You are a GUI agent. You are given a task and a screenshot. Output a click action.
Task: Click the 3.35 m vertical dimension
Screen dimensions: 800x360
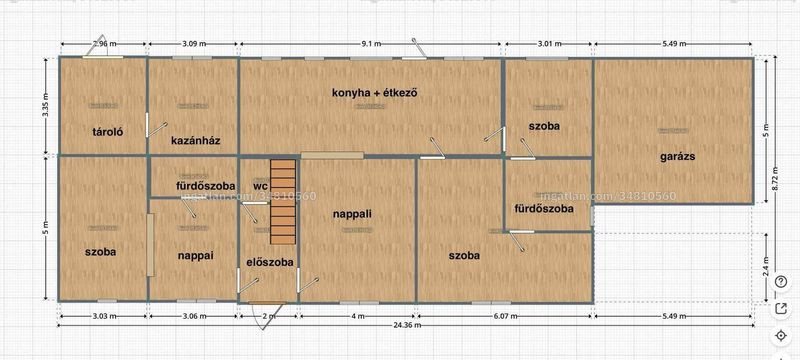46,106
